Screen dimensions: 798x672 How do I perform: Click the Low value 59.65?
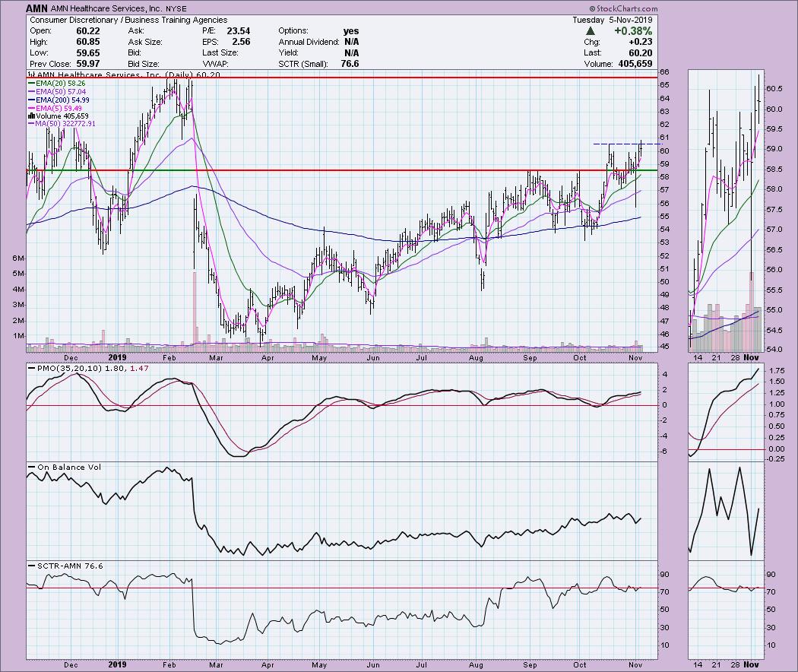87,53
